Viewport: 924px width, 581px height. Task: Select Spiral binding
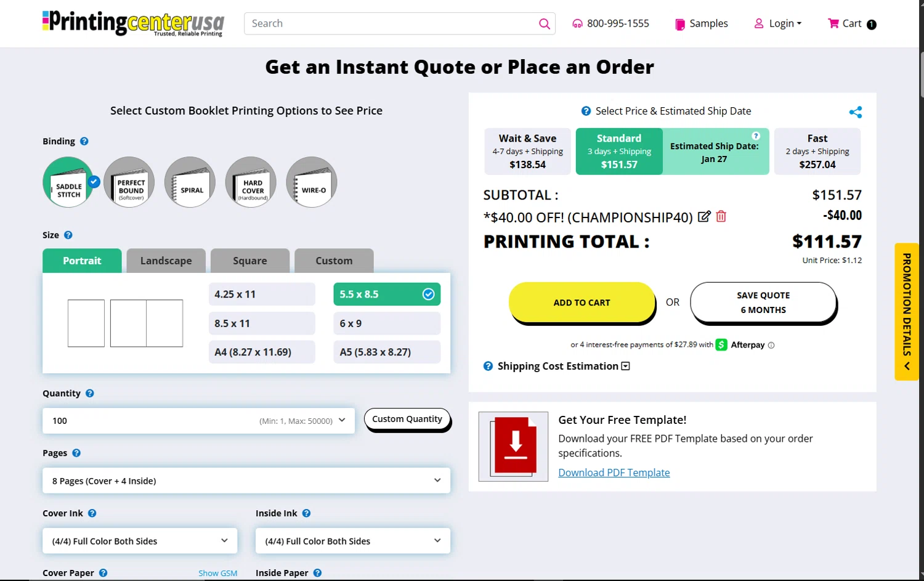click(190, 182)
